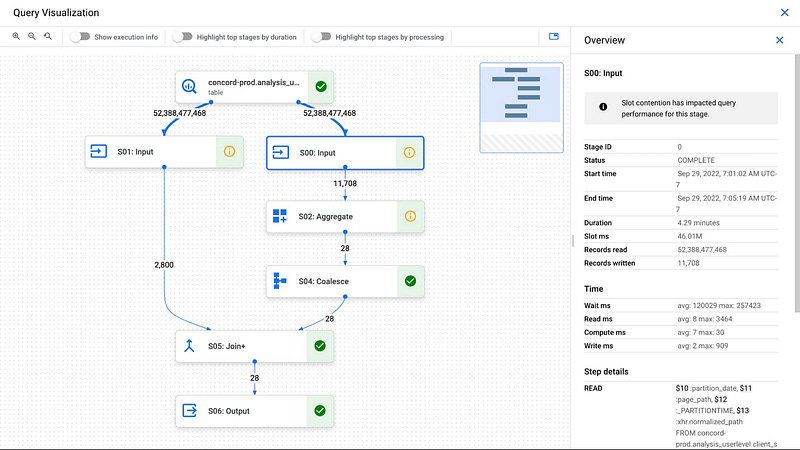Zoom in on the query graph
Image resolution: width=800 pixels, height=450 pixels.
pos(16,36)
